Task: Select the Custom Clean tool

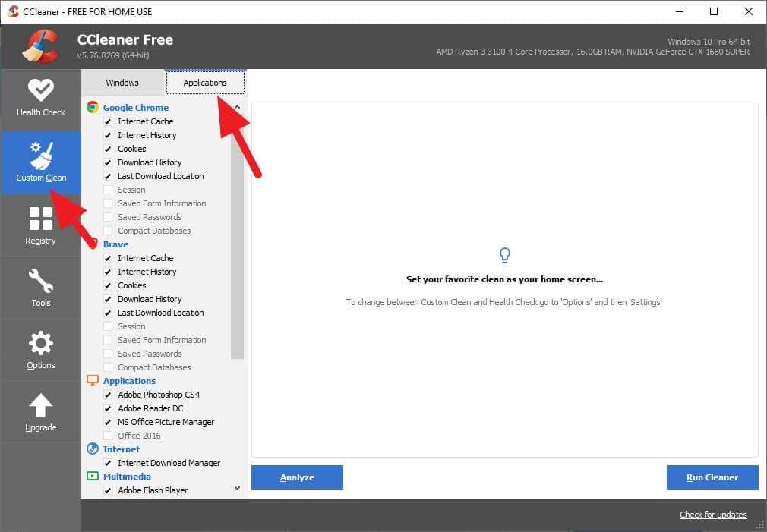Action: (x=41, y=162)
